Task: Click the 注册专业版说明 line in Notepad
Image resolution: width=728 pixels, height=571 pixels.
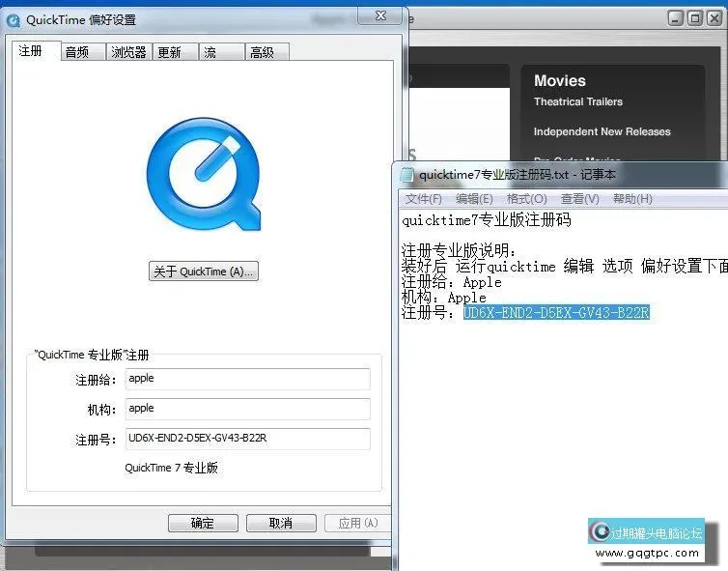Action: (x=459, y=251)
